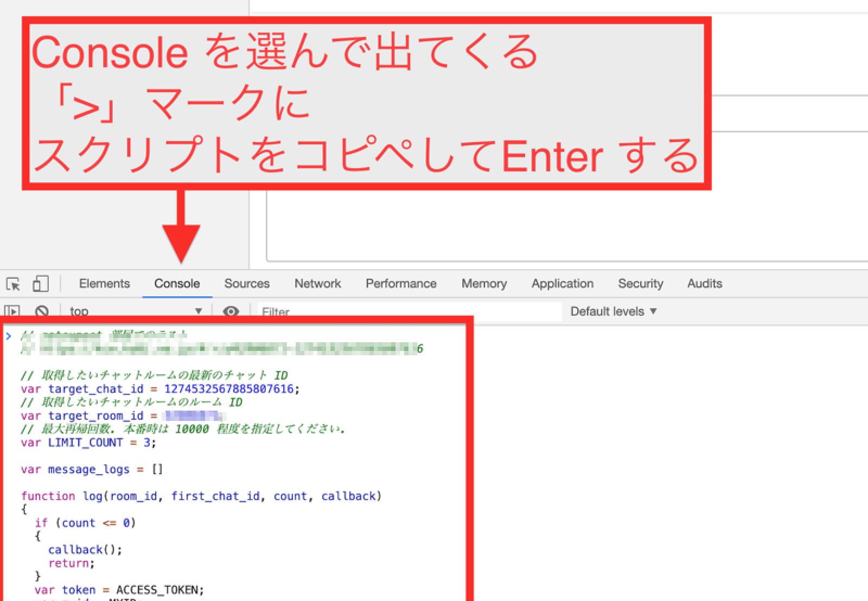
Task: Click the target_chat_id value 1274532567885807616
Action: [228, 389]
